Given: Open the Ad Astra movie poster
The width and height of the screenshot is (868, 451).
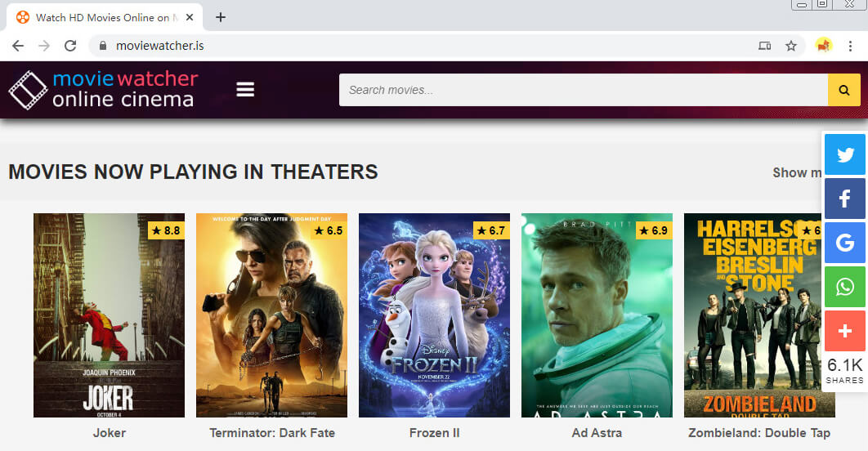Looking at the screenshot, I should coord(597,315).
